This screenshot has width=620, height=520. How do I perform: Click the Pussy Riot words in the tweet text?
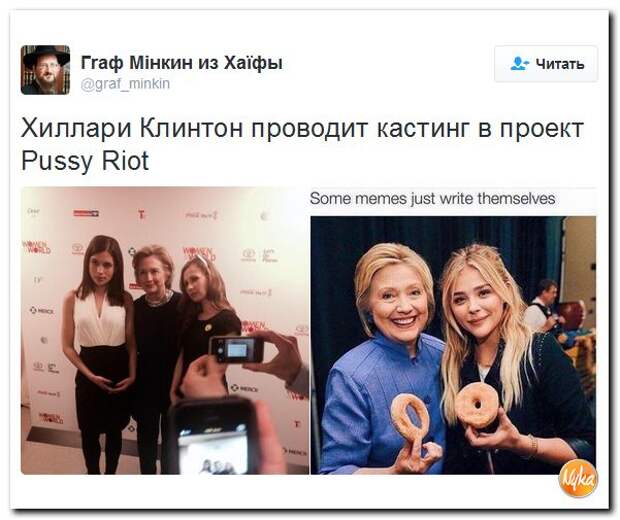(x=85, y=161)
